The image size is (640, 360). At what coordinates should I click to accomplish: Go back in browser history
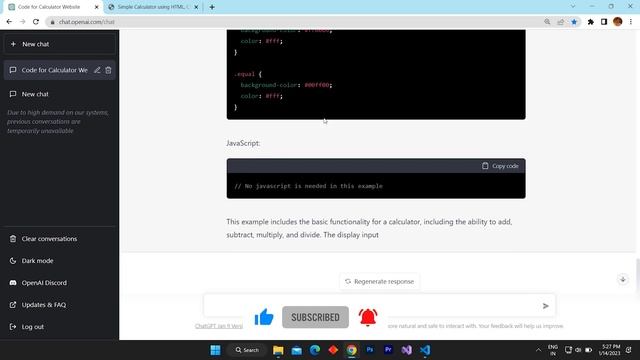pyautogui.click(x=9, y=22)
